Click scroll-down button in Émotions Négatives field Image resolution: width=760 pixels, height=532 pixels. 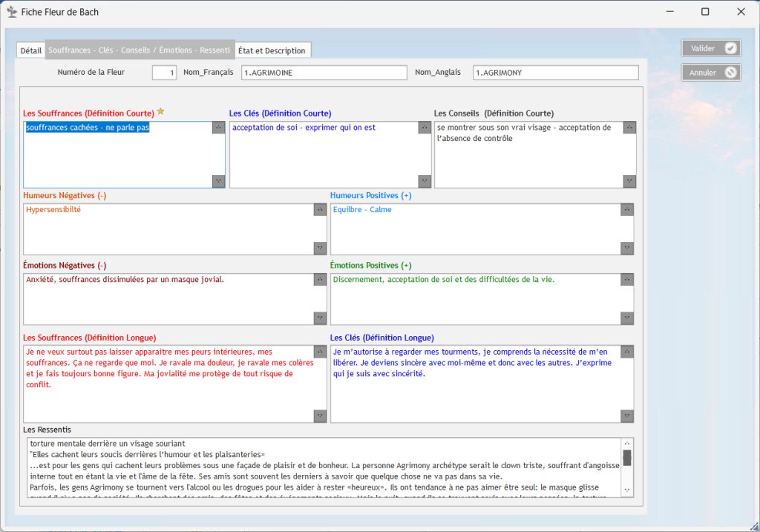320,318
